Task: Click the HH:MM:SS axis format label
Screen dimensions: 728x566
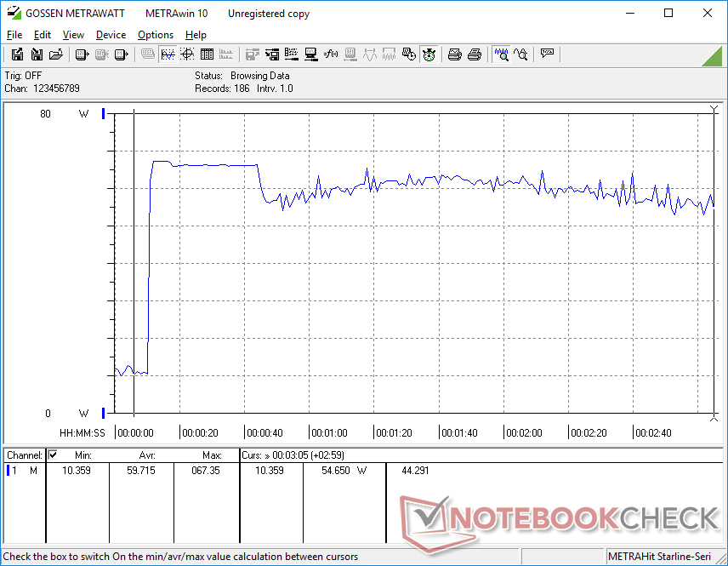Action: click(x=82, y=432)
